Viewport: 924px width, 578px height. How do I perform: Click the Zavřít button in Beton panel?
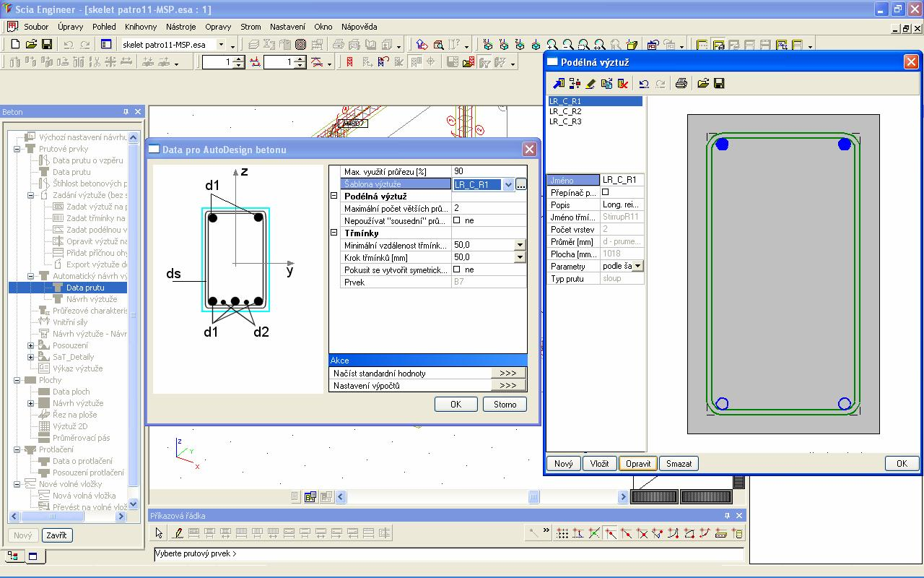click(x=56, y=535)
